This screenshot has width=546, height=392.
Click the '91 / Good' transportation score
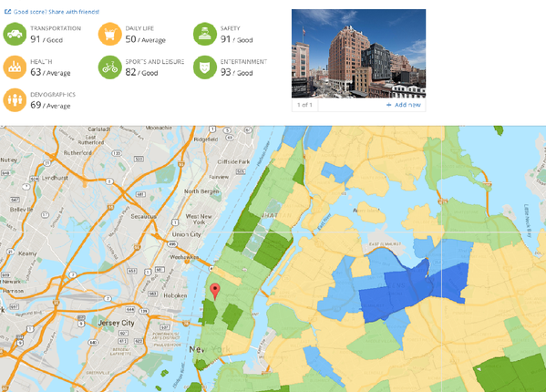pos(46,39)
